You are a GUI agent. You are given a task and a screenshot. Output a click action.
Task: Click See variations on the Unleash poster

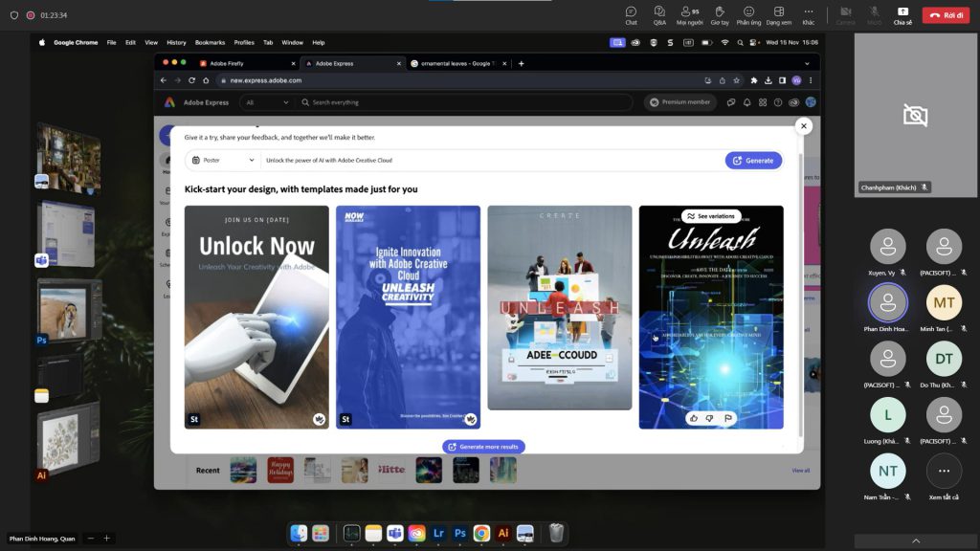[711, 216]
